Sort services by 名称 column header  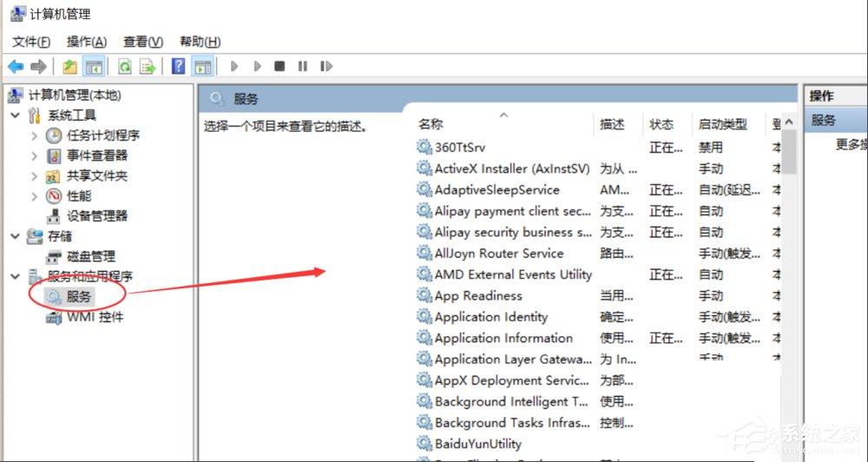pos(431,124)
